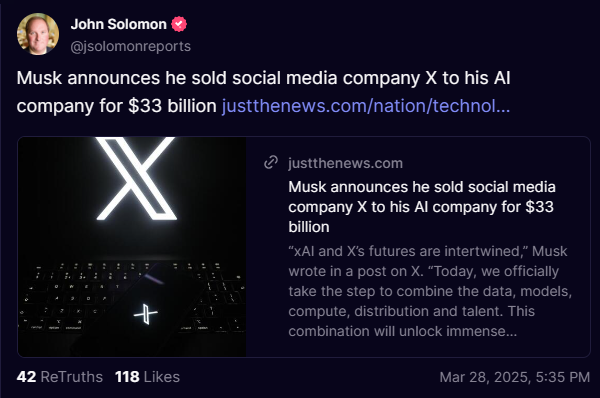Open the Mar 28, 2025, 5:35 PM timestamp
This screenshot has height=398, width=600.
[515, 377]
